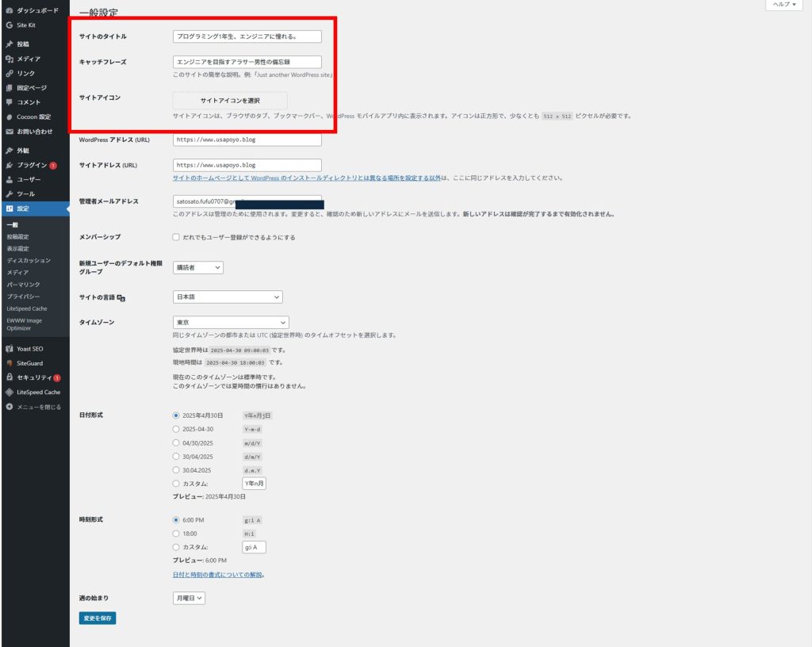Image resolution: width=812 pixels, height=647 pixels.
Task: Click the コメント speech bubble icon
Action: (9, 102)
